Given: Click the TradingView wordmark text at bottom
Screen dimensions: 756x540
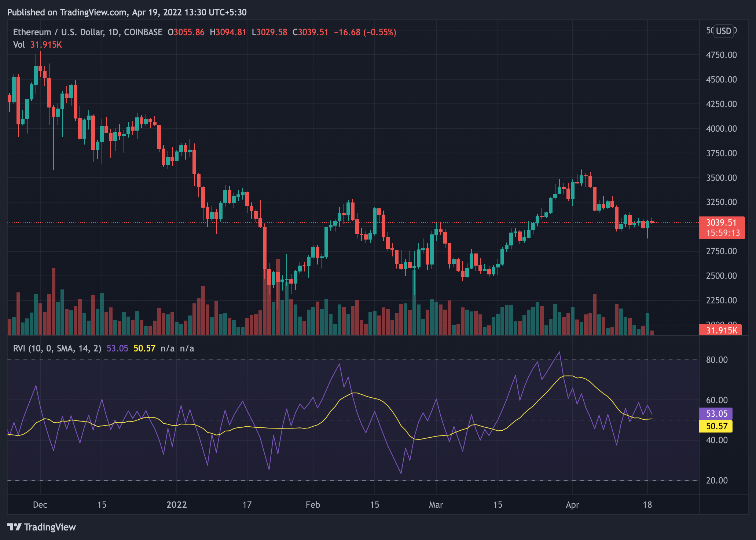Looking at the screenshot, I should [50, 527].
